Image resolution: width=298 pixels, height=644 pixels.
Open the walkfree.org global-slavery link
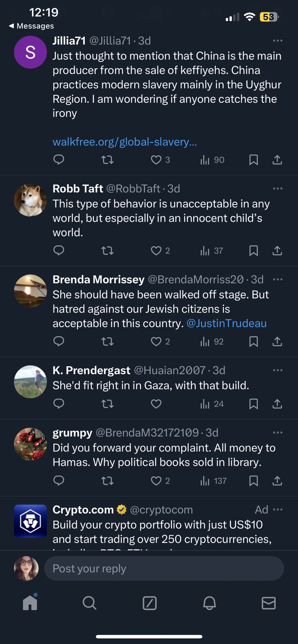(124, 142)
